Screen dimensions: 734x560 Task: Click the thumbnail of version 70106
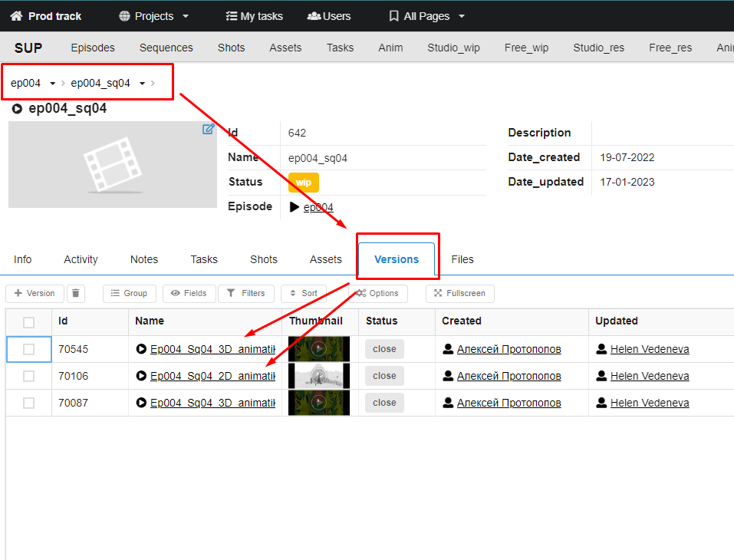pyautogui.click(x=318, y=376)
